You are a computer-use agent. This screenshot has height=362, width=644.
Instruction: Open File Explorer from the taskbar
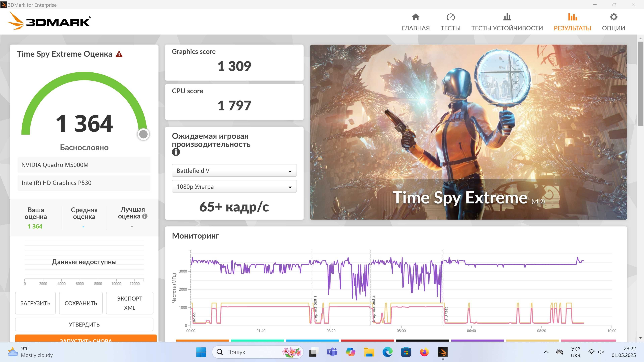coord(369,352)
